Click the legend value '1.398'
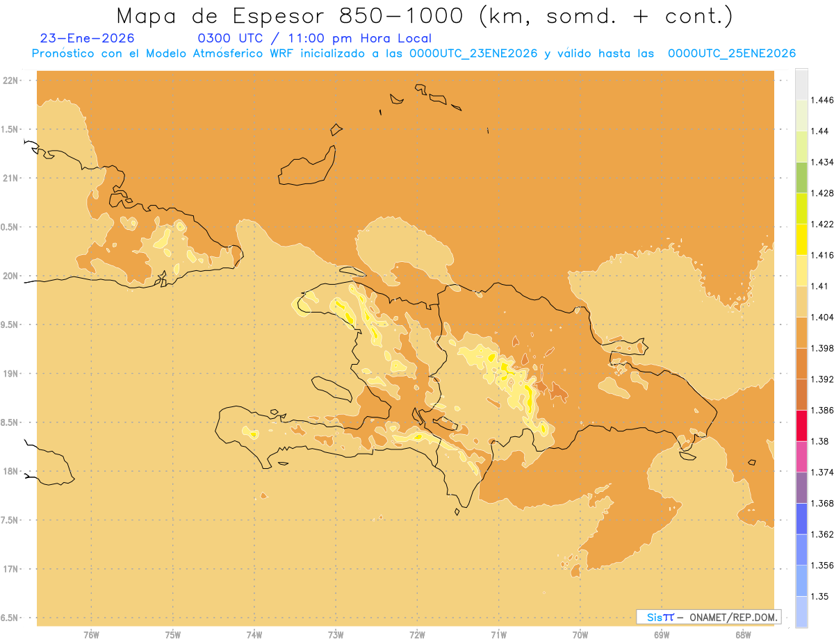The height and width of the screenshot is (644, 834). point(822,348)
